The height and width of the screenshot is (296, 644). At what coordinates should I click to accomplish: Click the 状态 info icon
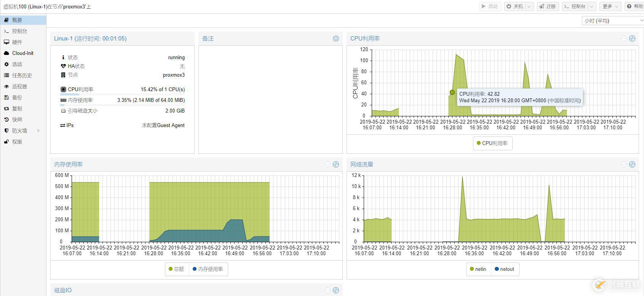(63, 57)
